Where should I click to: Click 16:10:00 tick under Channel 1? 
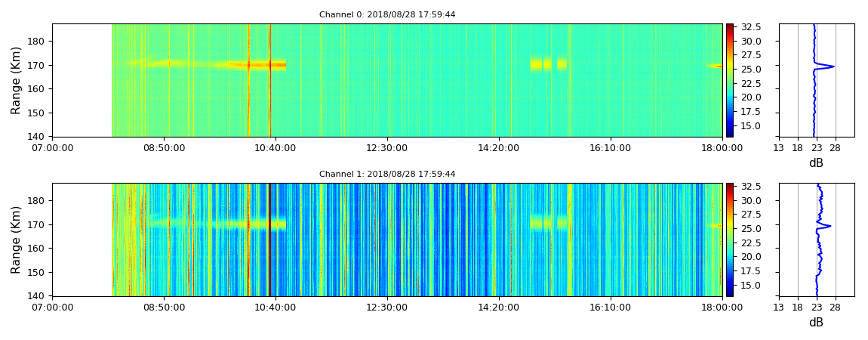[611, 308]
